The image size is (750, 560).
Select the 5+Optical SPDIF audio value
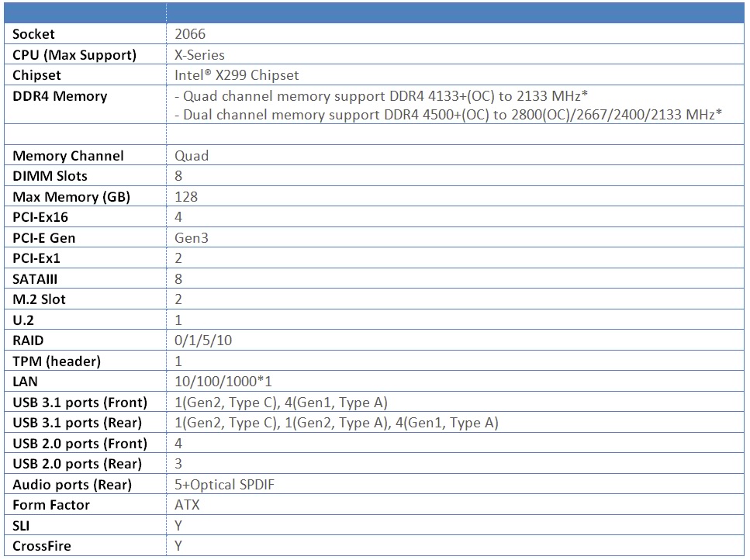[225, 485]
